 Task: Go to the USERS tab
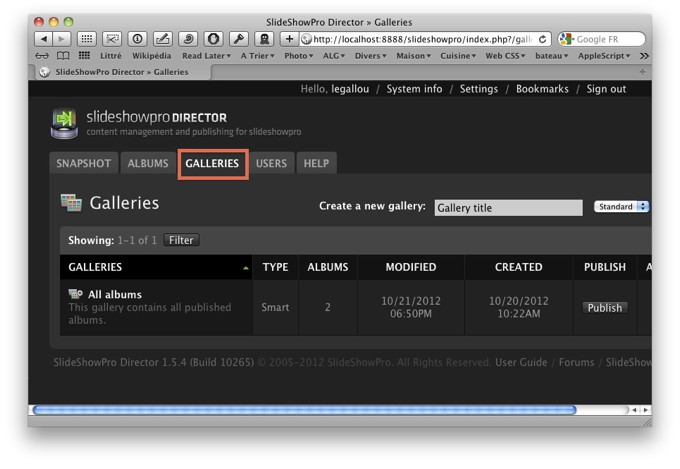click(x=271, y=163)
